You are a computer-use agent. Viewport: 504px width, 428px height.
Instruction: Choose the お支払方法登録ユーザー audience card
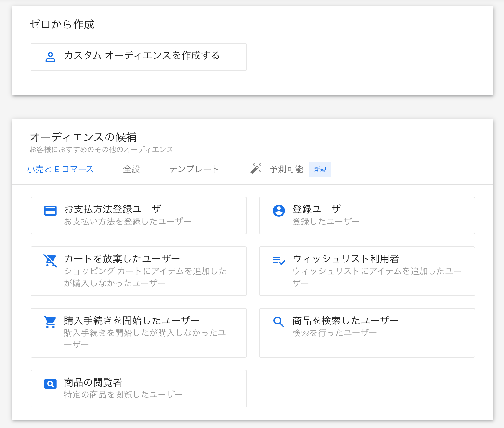139,215
